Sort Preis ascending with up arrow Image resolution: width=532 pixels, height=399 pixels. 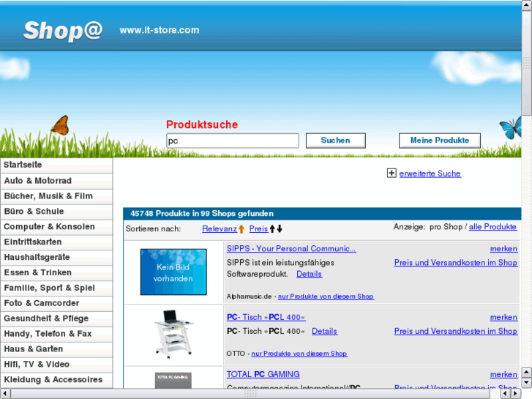click(x=272, y=229)
